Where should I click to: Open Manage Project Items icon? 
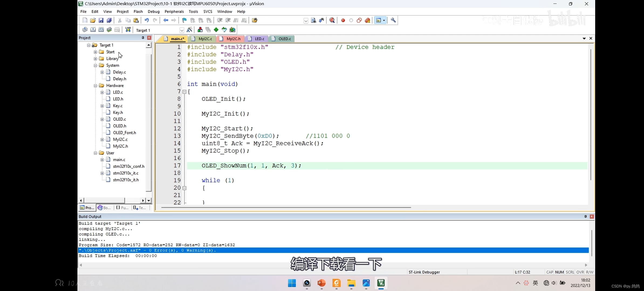tap(200, 30)
